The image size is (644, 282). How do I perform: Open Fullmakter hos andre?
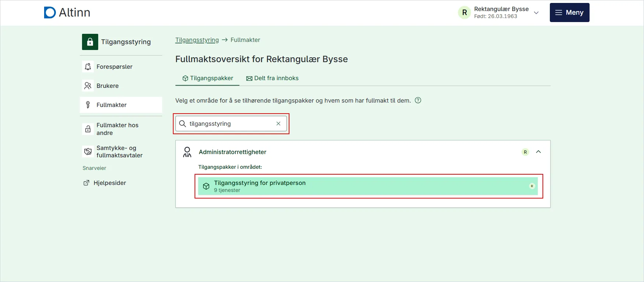121,129
